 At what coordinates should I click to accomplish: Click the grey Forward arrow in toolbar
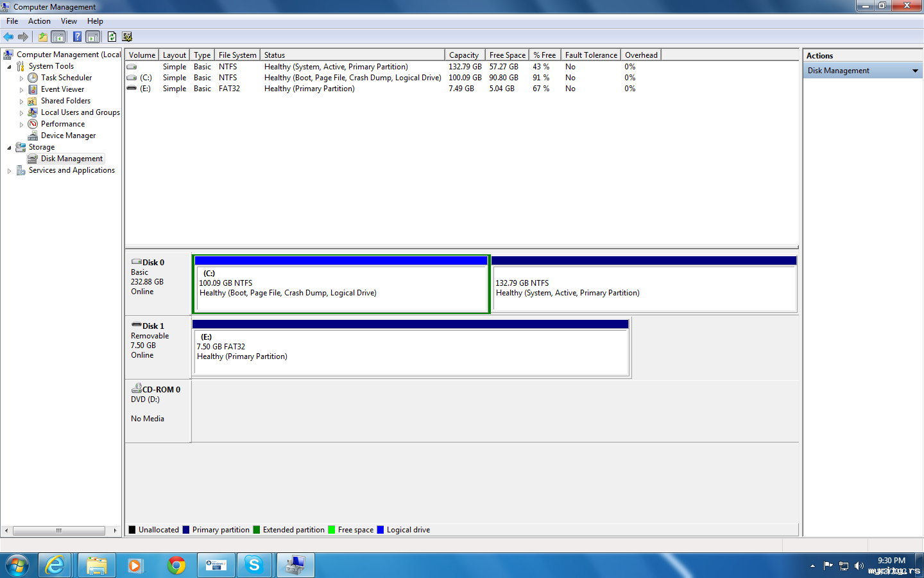[x=23, y=37]
